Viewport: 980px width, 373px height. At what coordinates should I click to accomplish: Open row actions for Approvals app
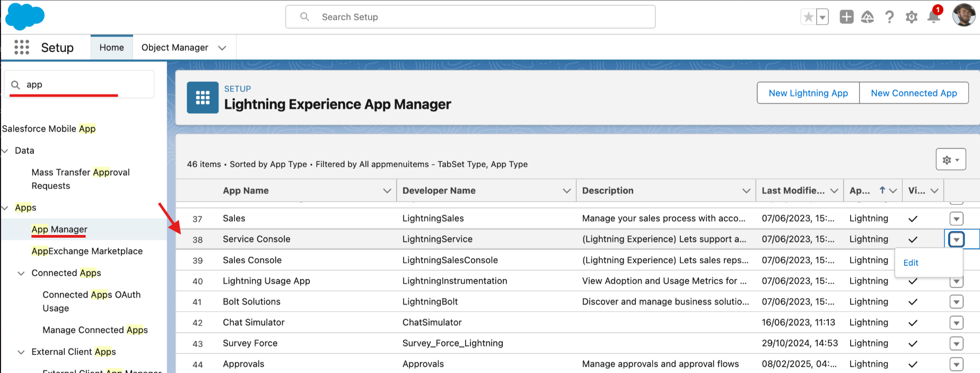click(956, 364)
